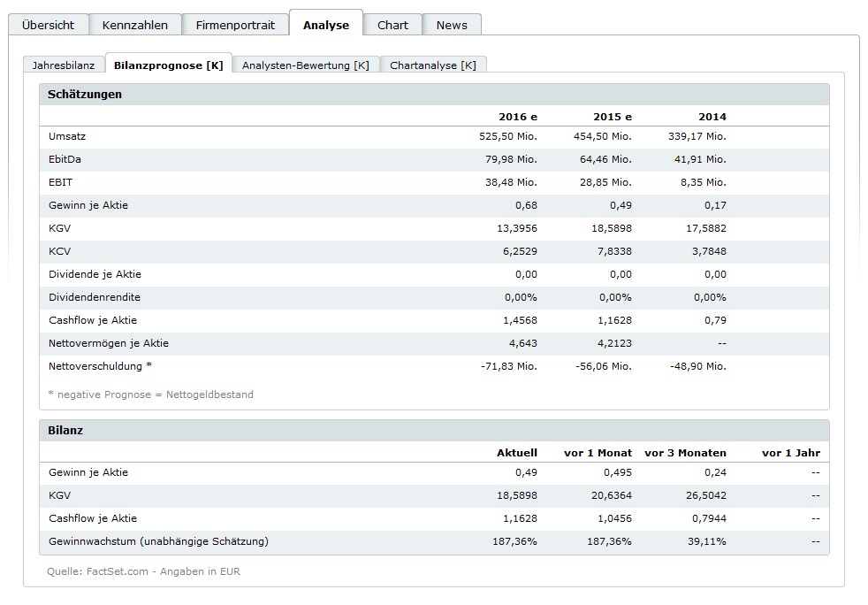Open the News tab
Image resolution: width=868 pixels, height=605 pixels.
(452, 25)
